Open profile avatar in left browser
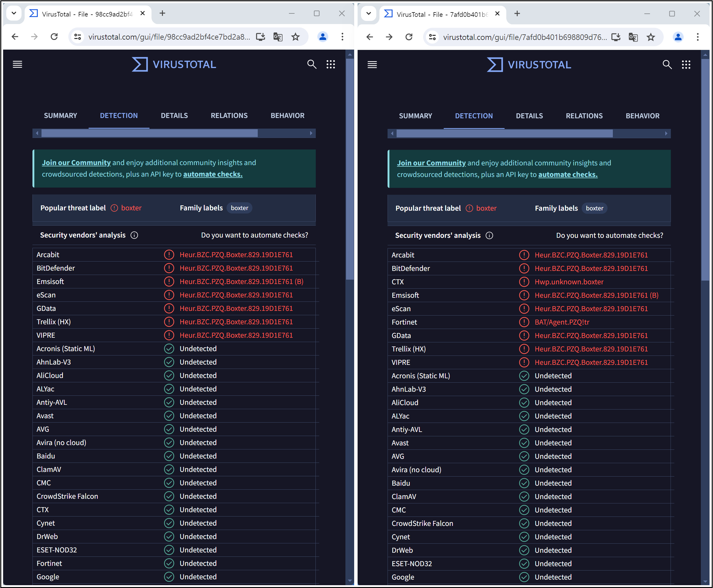The height and width of the screenshot is (588, 713). point(323,37)
